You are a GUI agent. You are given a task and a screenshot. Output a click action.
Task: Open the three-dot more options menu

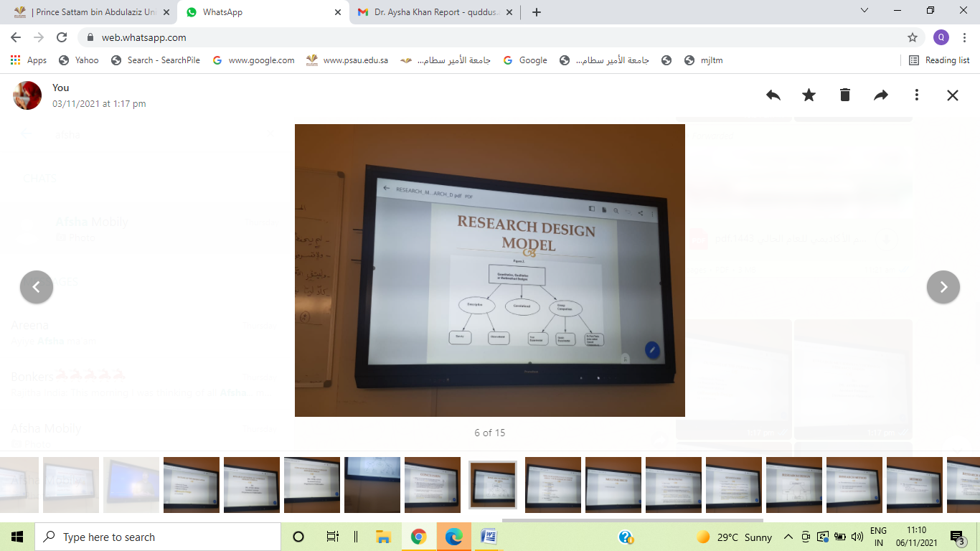(x=916, y=95)
